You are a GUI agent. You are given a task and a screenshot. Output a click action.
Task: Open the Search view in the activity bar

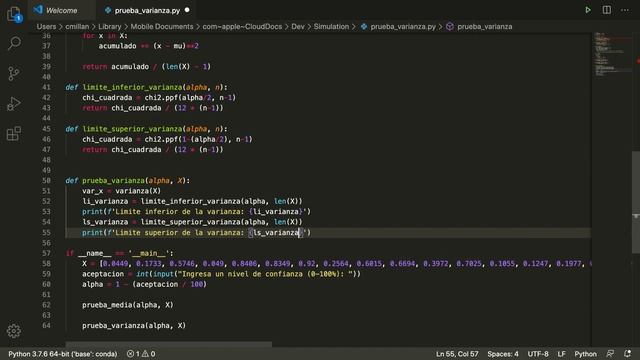[14, 43]
